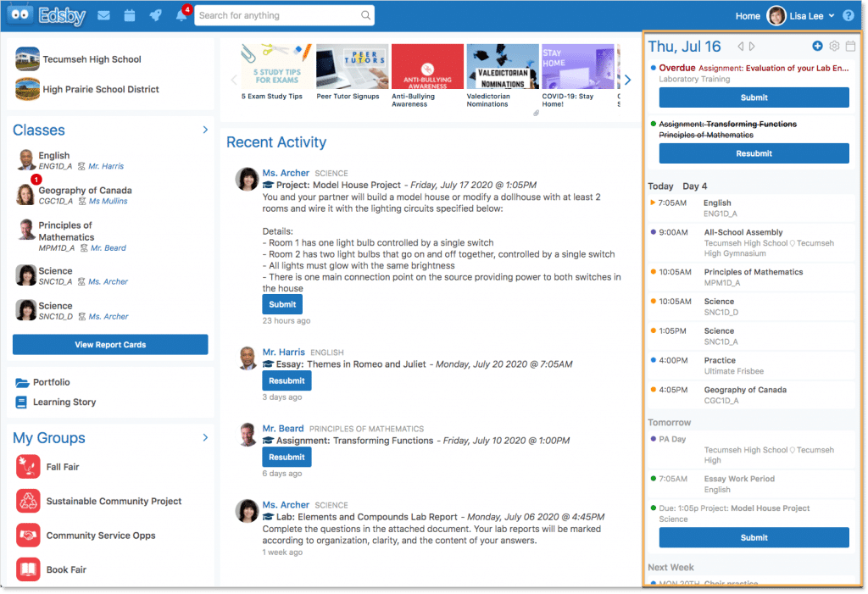
Task: Click the View Report Cards button
Action: (x=110, y=345)
